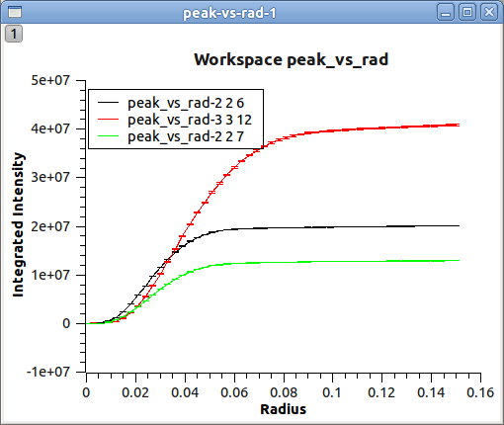Click the 0.16 x-axis tick label

pos(480,392)
